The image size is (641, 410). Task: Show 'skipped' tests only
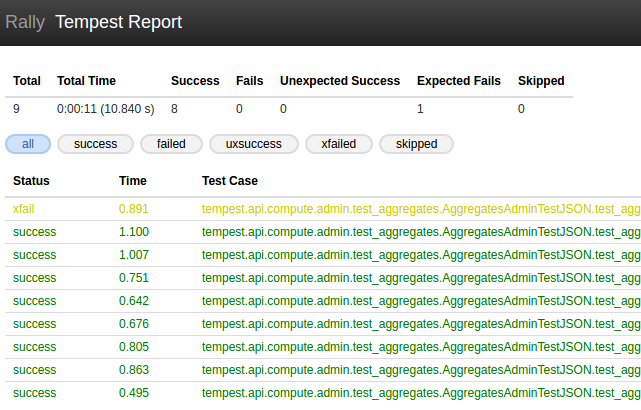pos(416,144)
